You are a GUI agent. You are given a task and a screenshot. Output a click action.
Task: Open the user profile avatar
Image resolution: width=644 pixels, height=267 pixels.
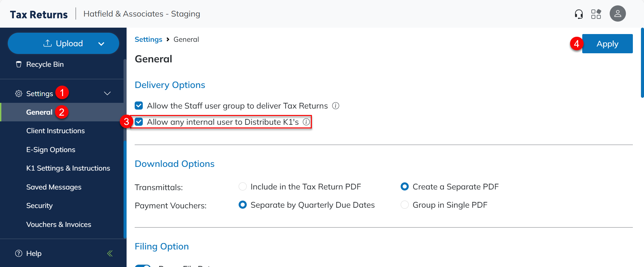pyautogui.click(x=617, y=14)
